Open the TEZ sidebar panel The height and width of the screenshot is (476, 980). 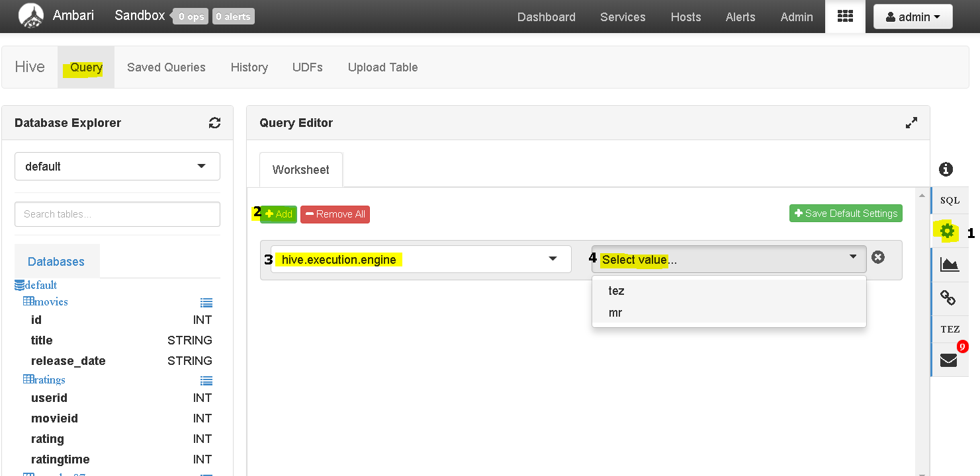[950, 329]
